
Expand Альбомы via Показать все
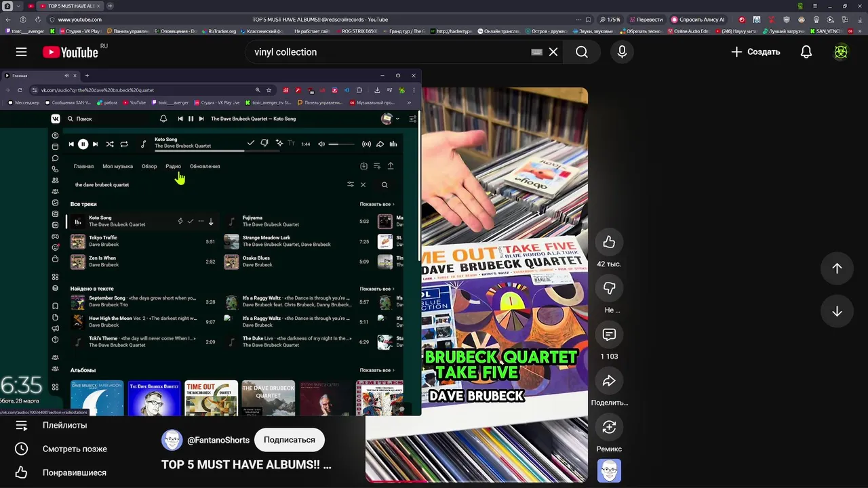(377, 370)
